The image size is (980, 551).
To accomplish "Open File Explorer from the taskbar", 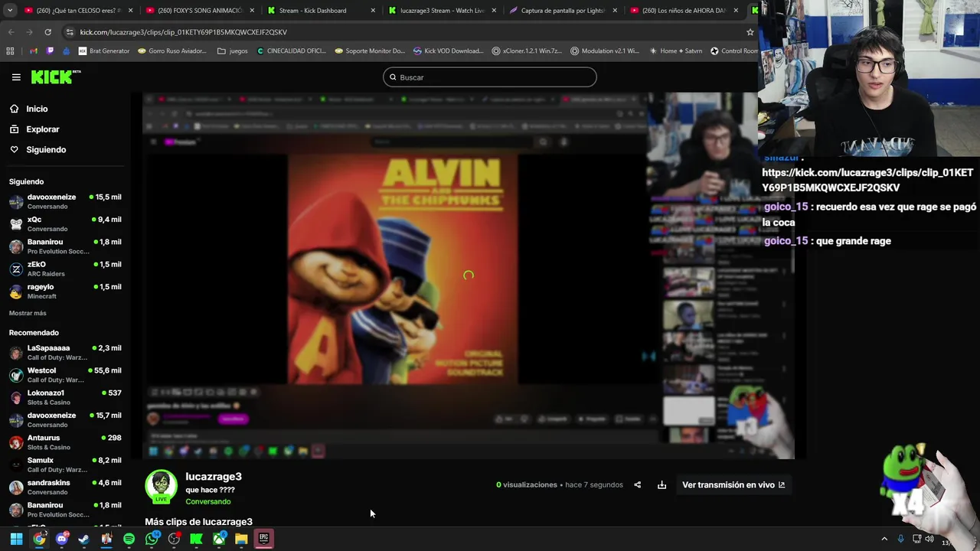I will click(x=241, y=539).
